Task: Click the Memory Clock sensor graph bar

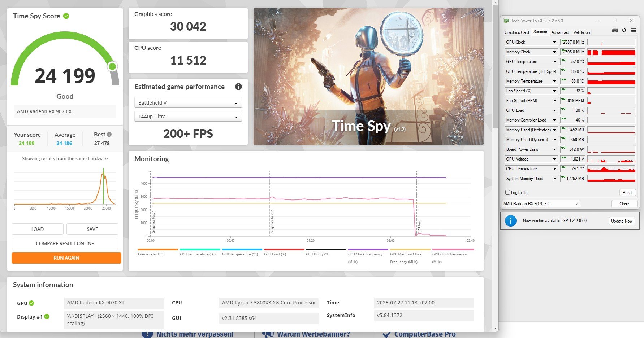Action: point(611,52)
